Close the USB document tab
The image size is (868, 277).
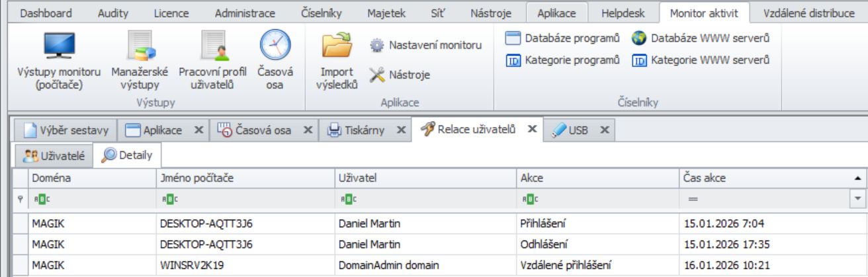pyautogui.click(x=604, y=130)
